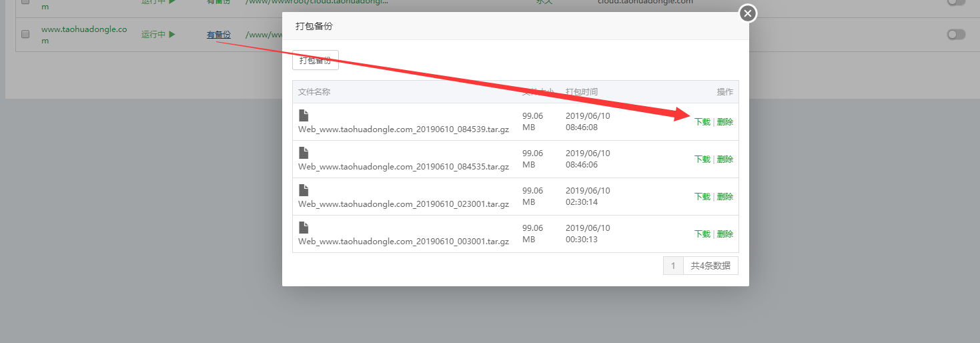Go to page 1 in pagination
The image size is (980, 343).
tap(673, 266)
